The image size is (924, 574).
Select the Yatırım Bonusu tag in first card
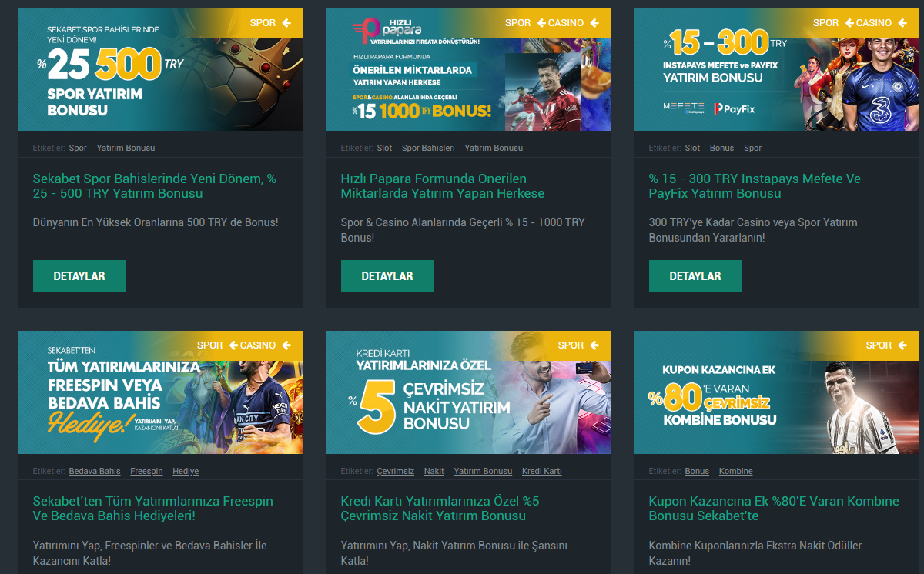tap(126, 148)
